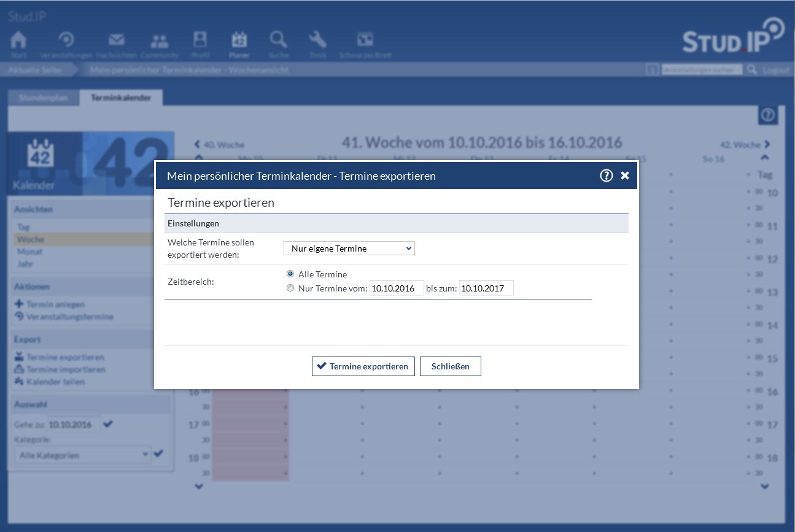Click the start date field 10.10.2016
The image size is (795, 532).
396,288
